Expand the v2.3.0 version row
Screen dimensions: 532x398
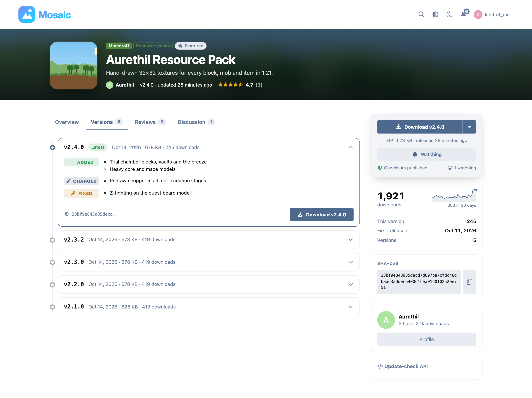209,262
